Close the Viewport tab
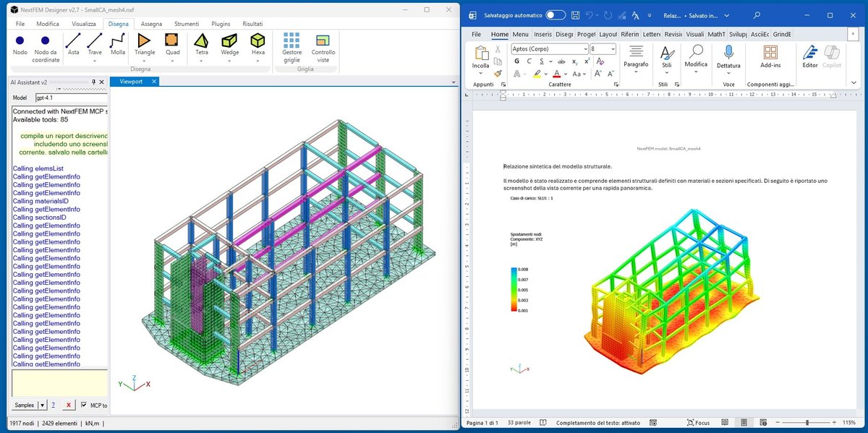 (153, 82)
